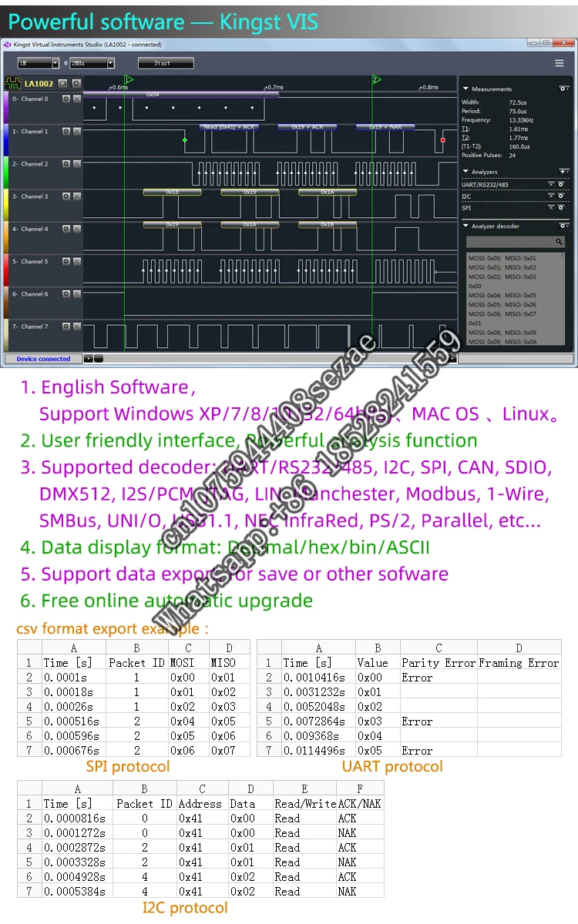Open Channel 0 settings gear
The height and width of the screenshot is (924, 578).
coord(66,99)
